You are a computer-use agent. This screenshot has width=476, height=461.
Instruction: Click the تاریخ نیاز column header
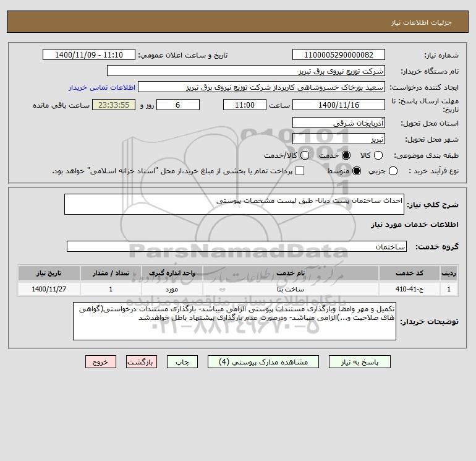[x=49, y=273]
